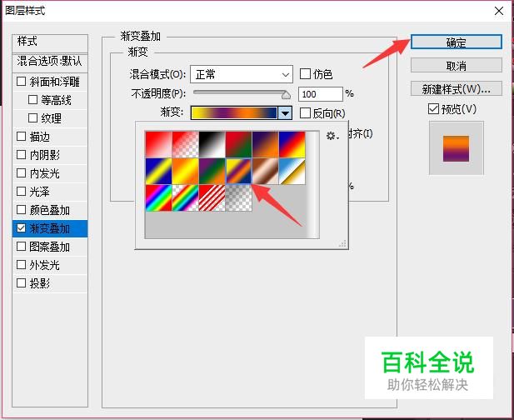
Task: Expand the gradient picker dropdown arrow
Action: [x=285, y=113]
